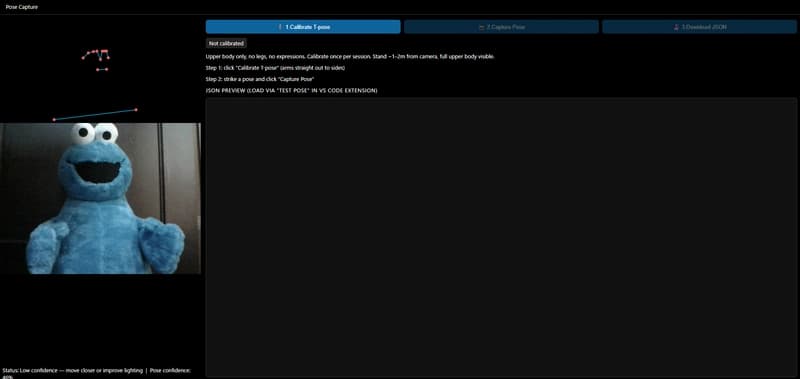Click inside the JSON preview area
Viewport: 800px width, 379px height.
tap(501, 237)
